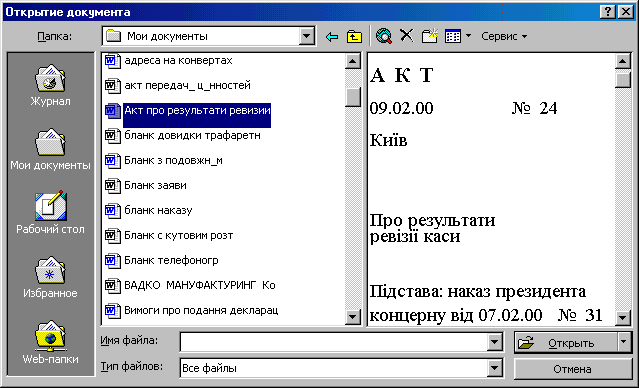639x388 pixels.
Task: Select file Бланк с кутовим розт
Action: pyautogui.click(x=178, y=236)
